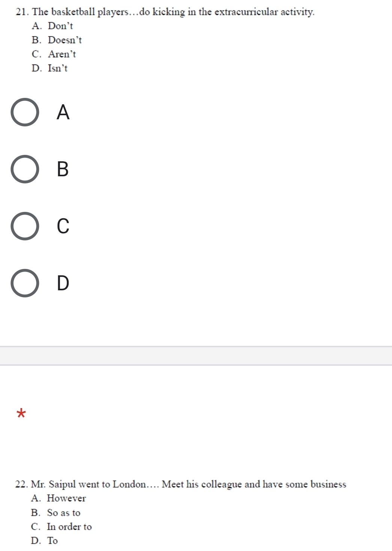The width and height of the screenshot is (392, 551).
Task: Click the "Doesn't" option text
Action: point(65,40)
